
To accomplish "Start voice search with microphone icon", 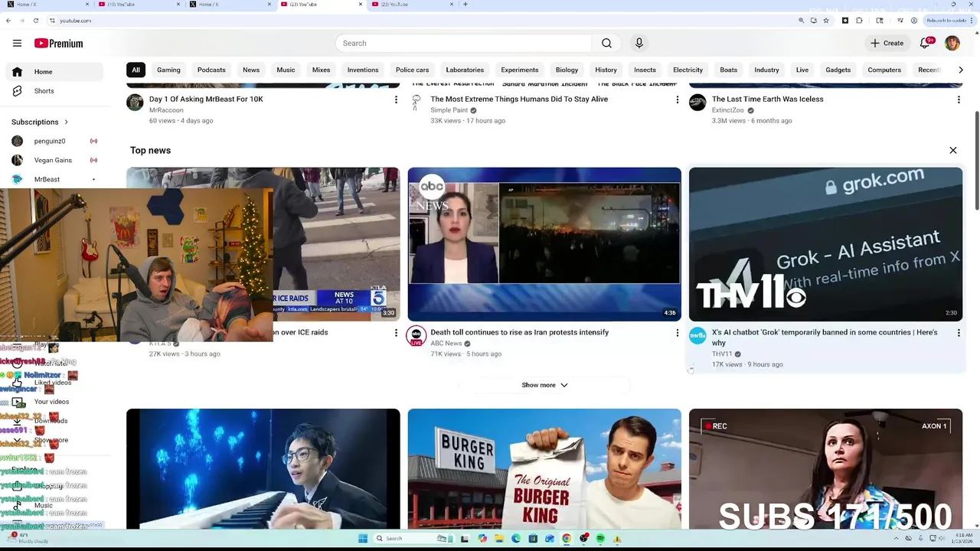I will click(639, 43).
